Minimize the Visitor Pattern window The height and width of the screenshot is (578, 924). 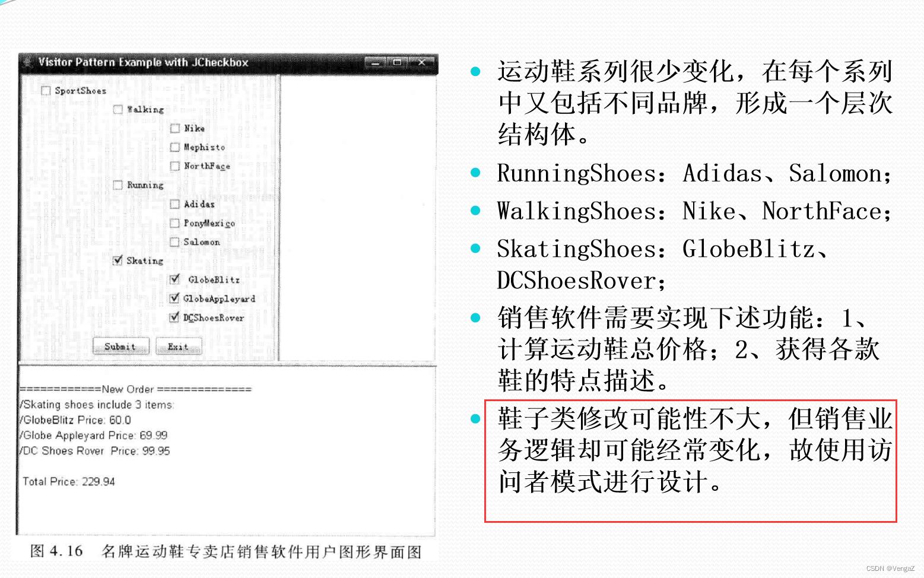(374, 62)
